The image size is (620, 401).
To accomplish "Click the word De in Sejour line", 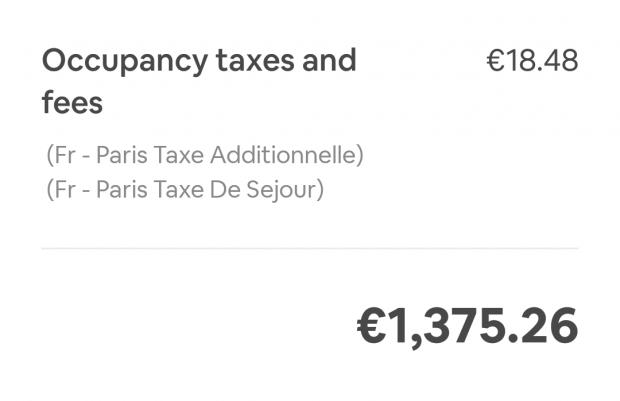I will (225, 189).
